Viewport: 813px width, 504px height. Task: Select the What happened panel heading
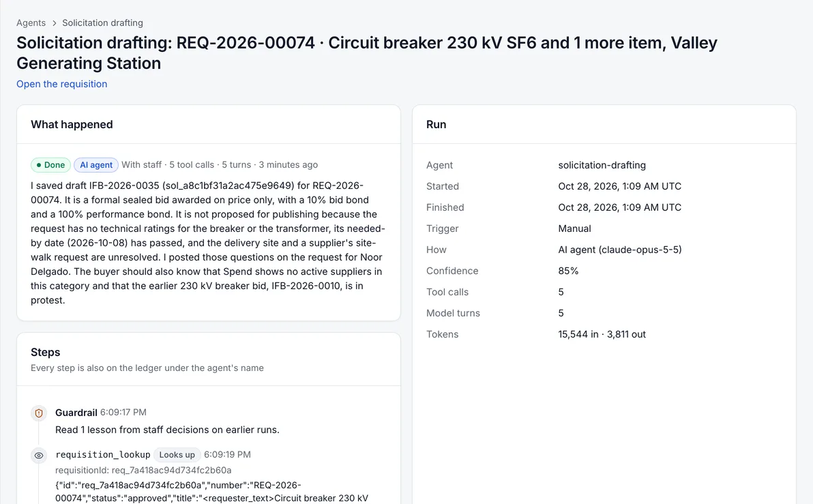click(72, 124)
